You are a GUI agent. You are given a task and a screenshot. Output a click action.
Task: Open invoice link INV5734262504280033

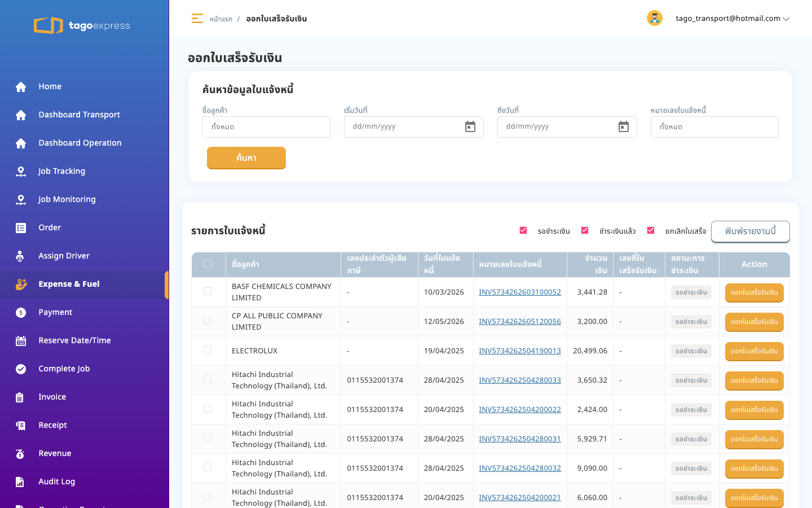pyautogui.click(x=520, y=380)
